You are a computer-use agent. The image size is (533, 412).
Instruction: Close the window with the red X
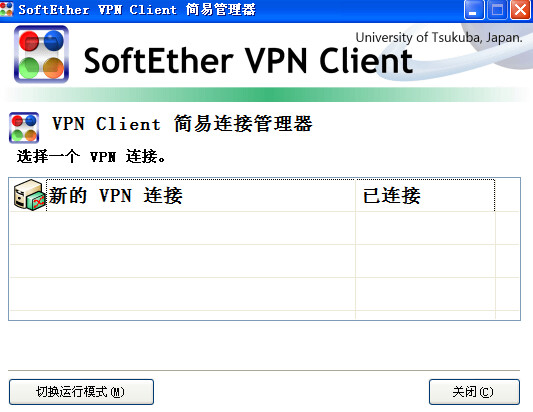point(520,10)
